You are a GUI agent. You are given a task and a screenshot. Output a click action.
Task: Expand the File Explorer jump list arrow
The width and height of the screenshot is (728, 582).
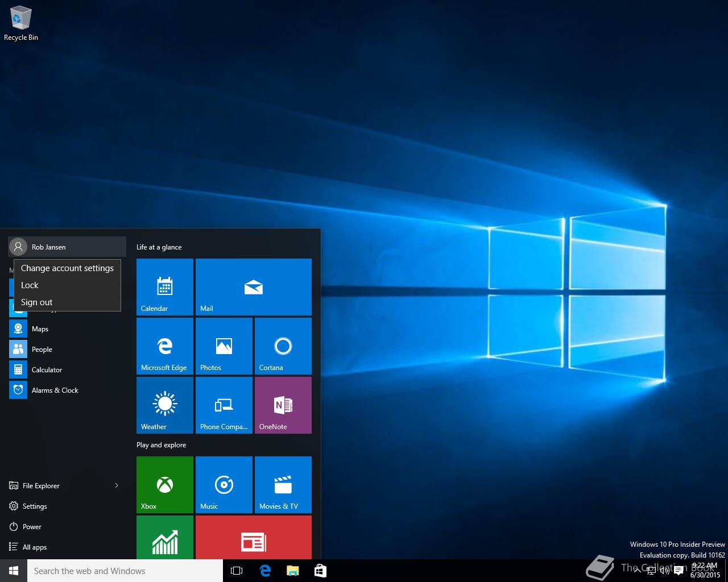(x=117, y=485)
